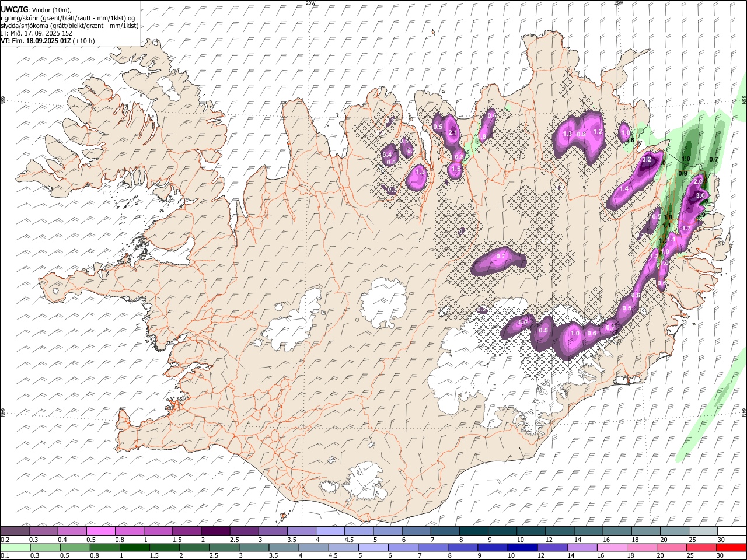This screenshot has height=560, width=747.
Task: Click the 15W longitude label
Action: (x=618, y=3)
